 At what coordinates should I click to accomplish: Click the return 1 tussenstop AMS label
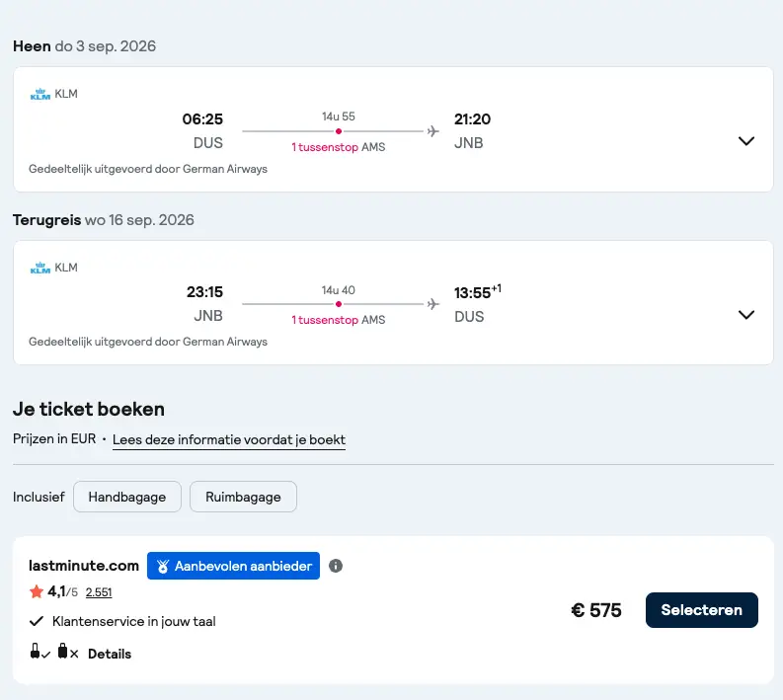coord(339,320)
